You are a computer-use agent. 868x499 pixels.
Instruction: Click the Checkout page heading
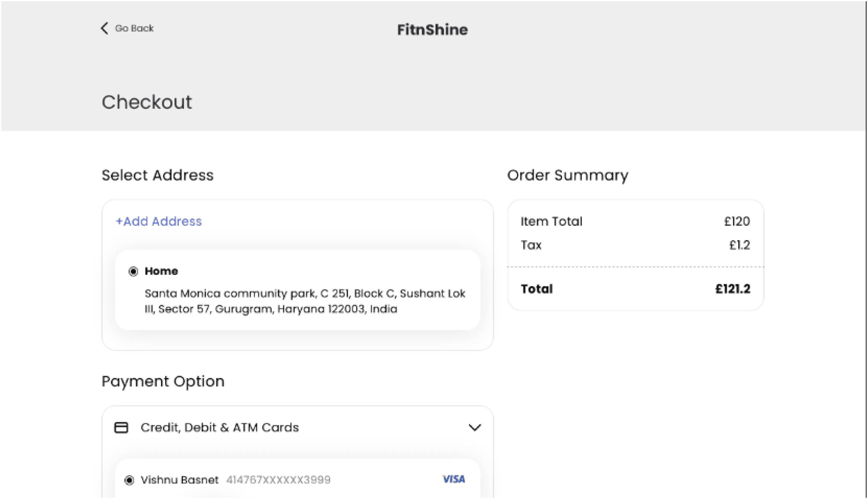[x=147, y=102]
